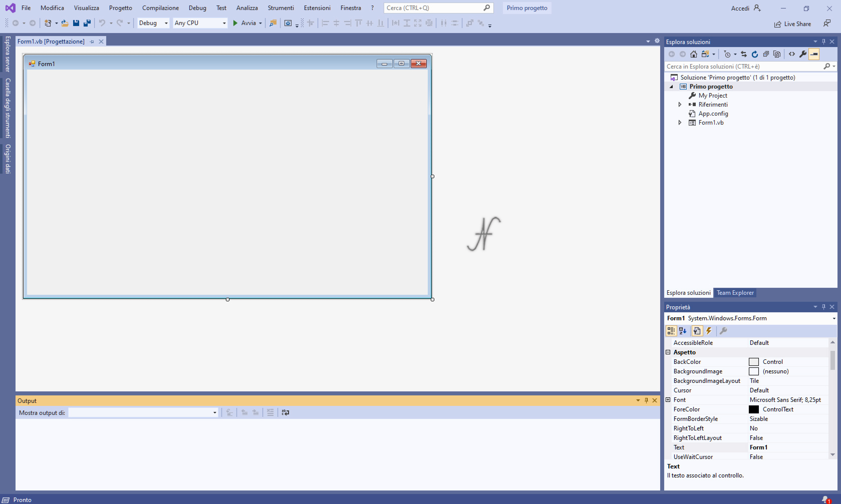The width and height of the screenshot is (841, 504).
Task: Refresh the Solution Explorer
Action: click(755, 54)
